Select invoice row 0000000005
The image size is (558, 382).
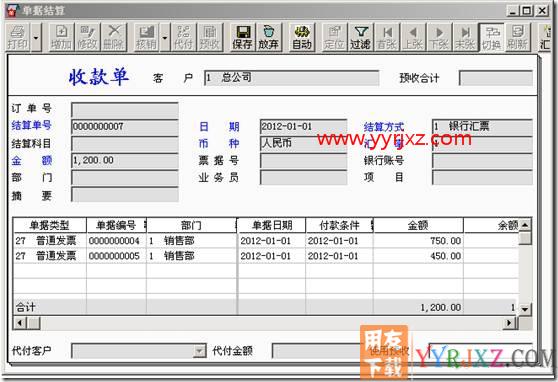pyautogui.click(x=266, y=256)
